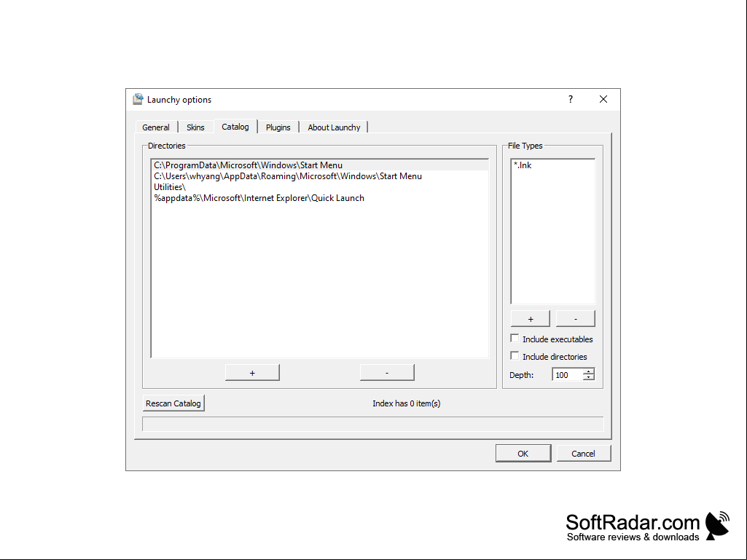Viewport: 747px width, 560px height.
Task: Open the Skins tab
Action: pyautogui.click(x=195, y=127)
